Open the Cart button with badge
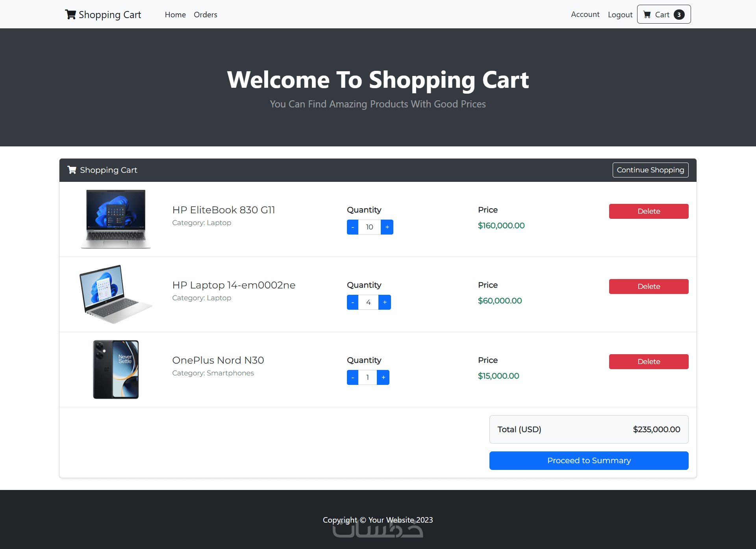 click(x=663, y=15)
